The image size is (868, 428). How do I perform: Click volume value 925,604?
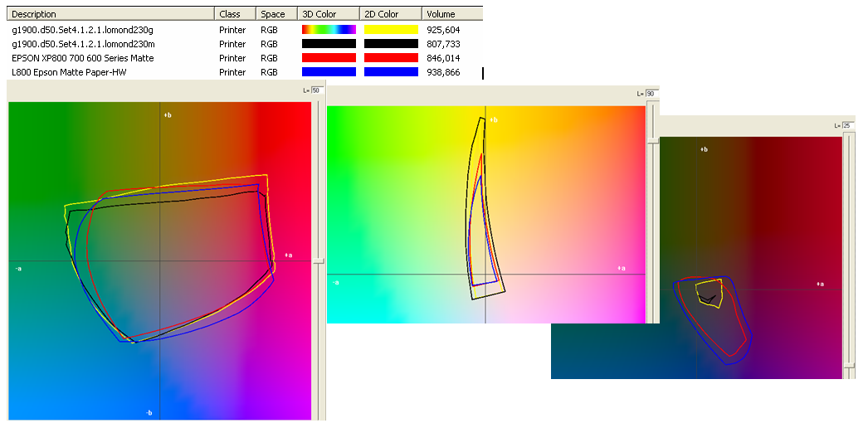tap(443, 30)
